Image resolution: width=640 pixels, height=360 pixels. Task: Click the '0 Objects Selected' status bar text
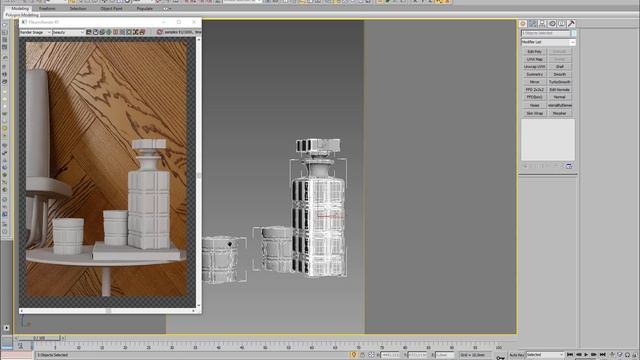[52, 355]
